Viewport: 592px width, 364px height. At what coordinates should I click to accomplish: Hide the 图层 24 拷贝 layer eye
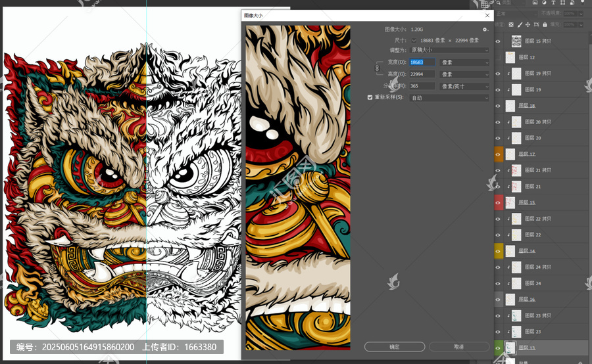[498, 267]
